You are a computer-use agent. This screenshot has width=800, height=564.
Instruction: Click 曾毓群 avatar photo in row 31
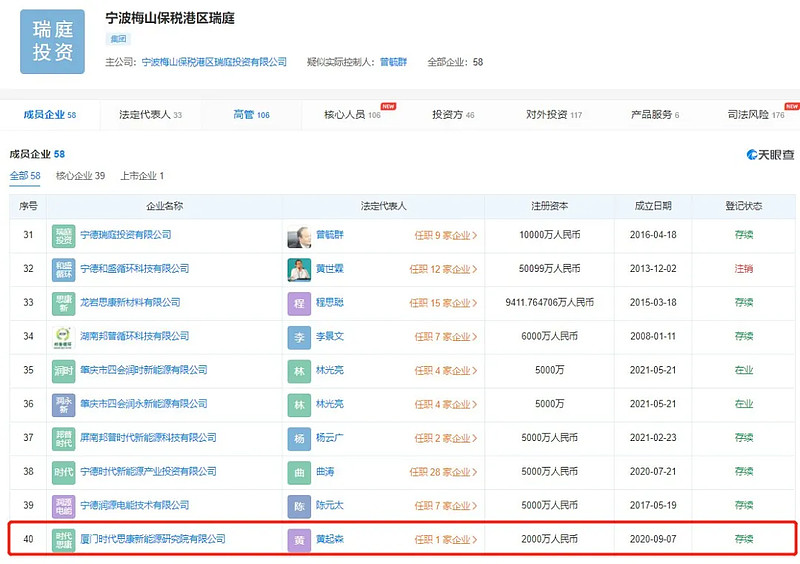(299, 236)
